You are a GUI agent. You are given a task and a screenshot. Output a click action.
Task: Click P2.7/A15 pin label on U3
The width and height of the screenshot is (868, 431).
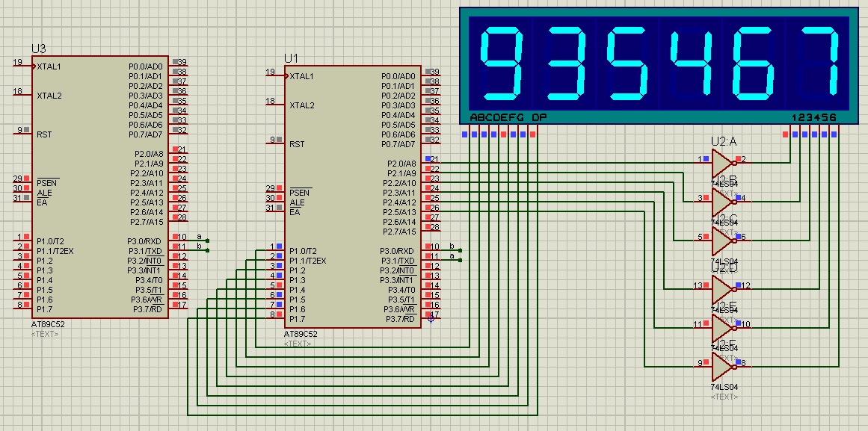147,222
